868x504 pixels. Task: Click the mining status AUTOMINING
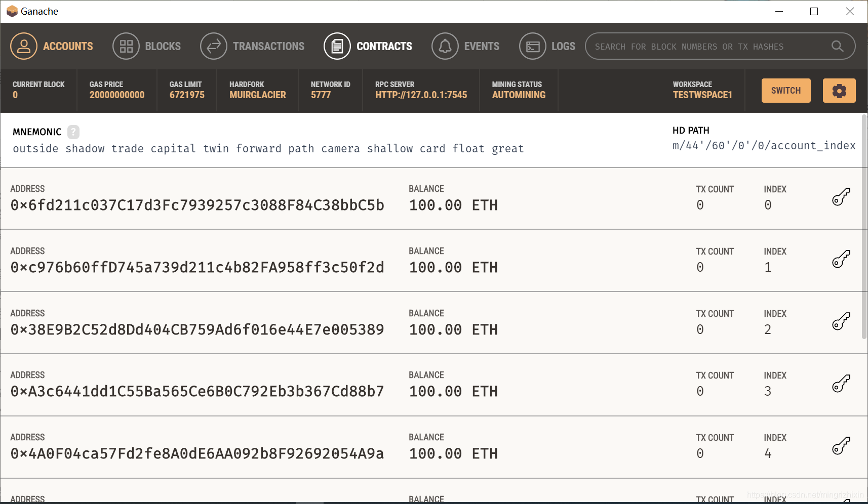[x=519, y=95]
